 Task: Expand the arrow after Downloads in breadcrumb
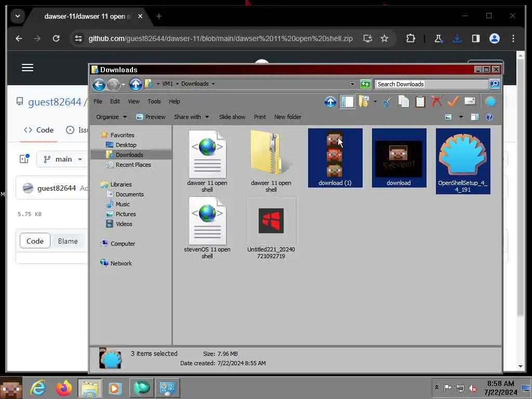[x=213, y=84]
